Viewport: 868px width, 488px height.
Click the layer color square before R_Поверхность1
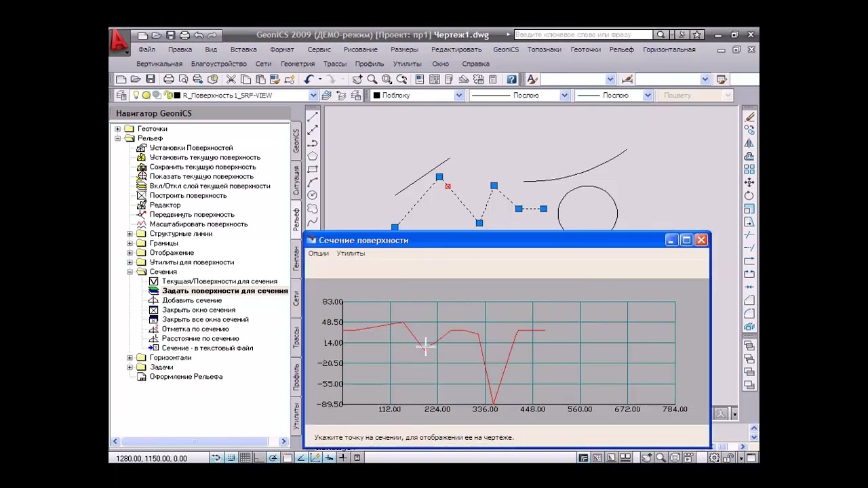(x=178, y=96)
